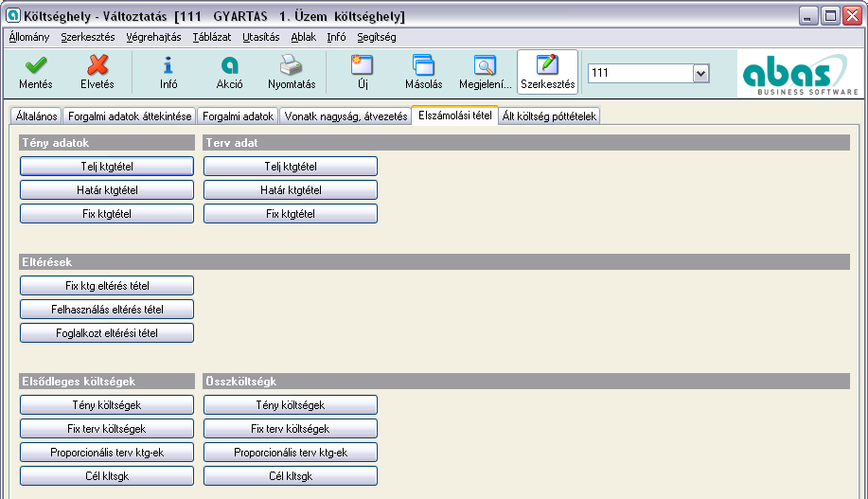Click Fix ktgtétel under Tény adatok
This screenshot has height=499, width=868.
point(107,214)
